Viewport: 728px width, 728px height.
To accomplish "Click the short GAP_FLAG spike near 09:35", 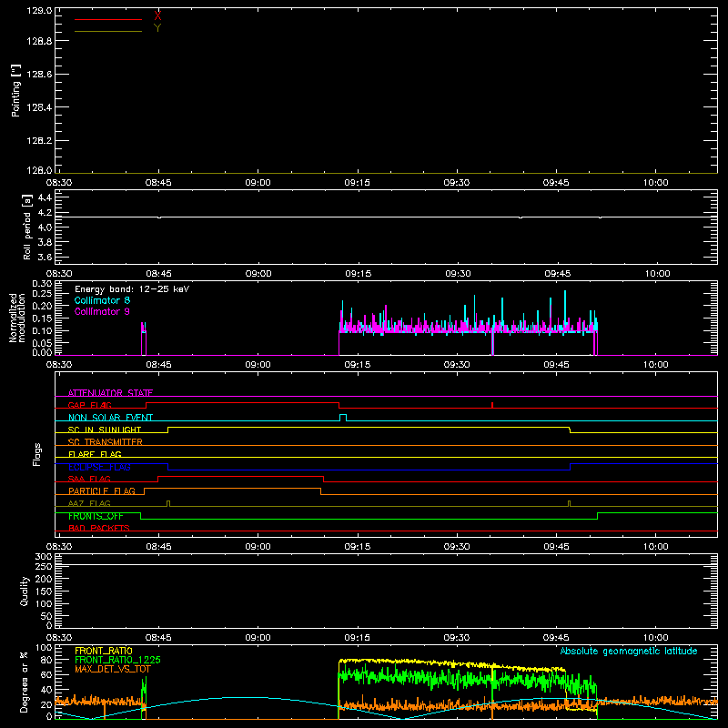I will [x=492, y=405].
